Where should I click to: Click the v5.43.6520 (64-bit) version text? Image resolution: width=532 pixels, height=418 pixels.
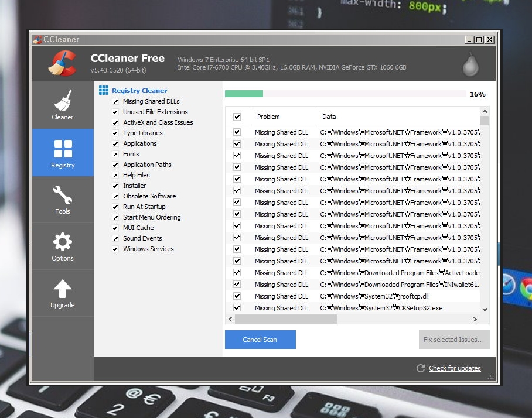coord(118,70)
